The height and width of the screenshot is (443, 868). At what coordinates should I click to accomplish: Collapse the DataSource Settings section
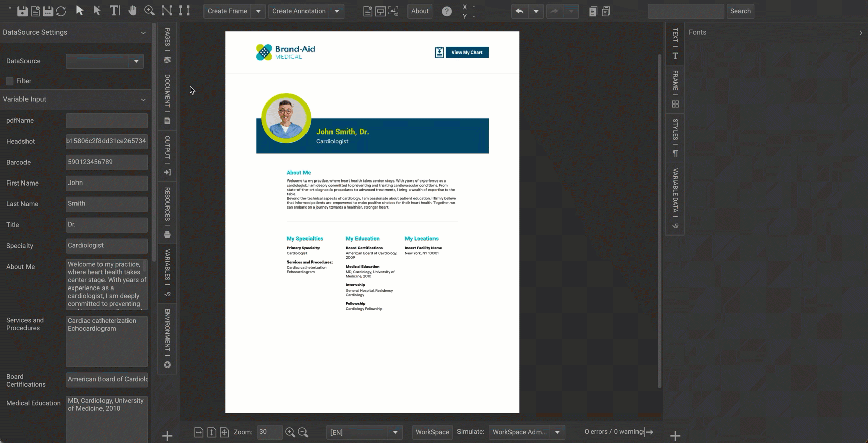click(143, 33)
